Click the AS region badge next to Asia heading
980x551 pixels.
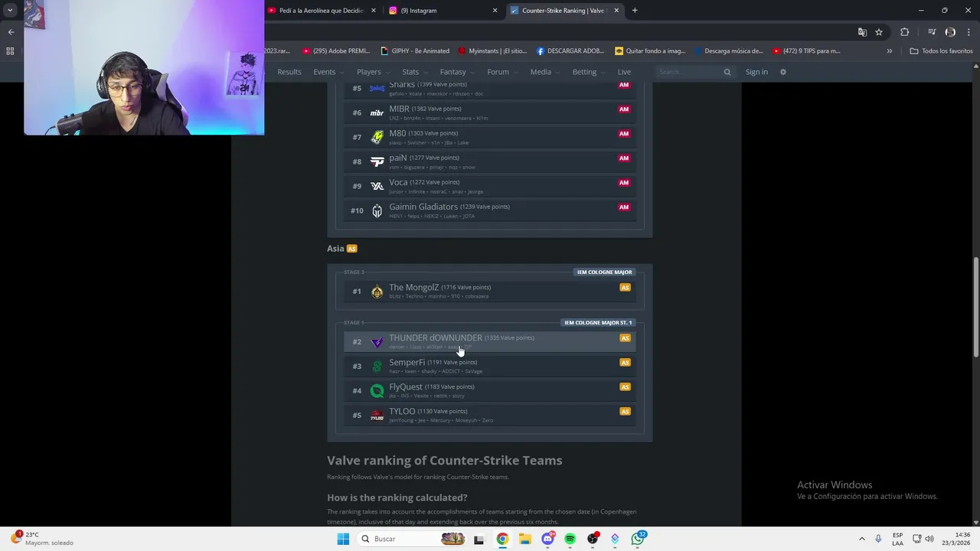[352, 249]
